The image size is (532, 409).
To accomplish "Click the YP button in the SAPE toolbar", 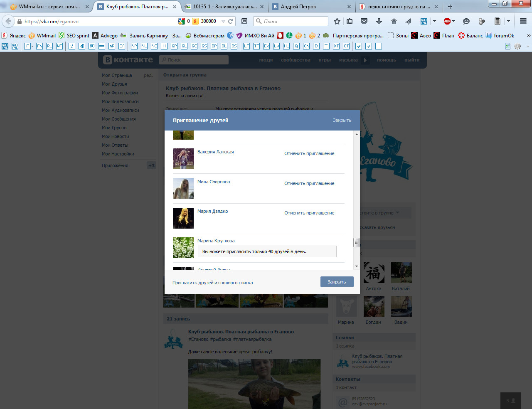I will tap(134, 46).
